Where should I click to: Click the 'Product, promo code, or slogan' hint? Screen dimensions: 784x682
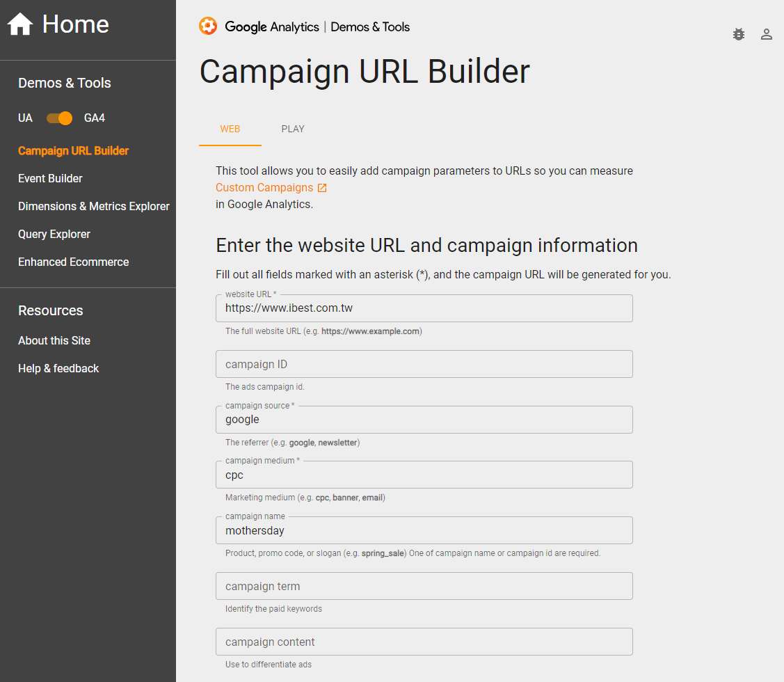pyautogui.click(x=413, y=553)
